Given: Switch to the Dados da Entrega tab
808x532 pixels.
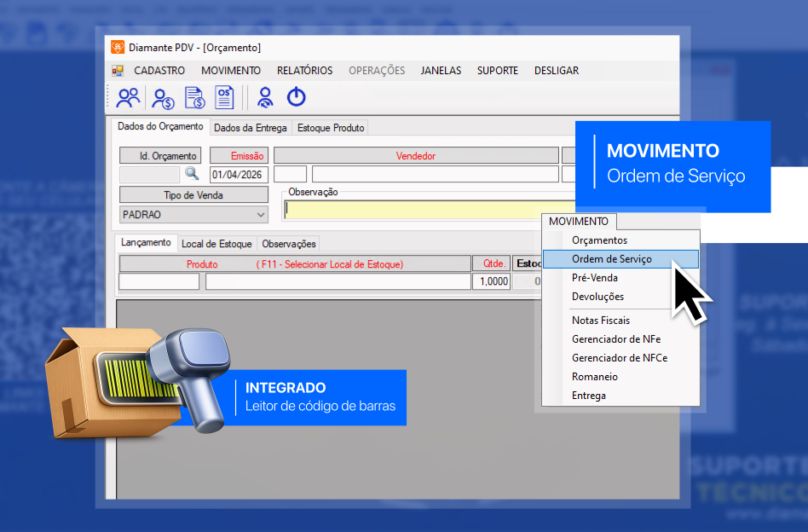Looking at the screenshot, I should [x=250, y=128].
